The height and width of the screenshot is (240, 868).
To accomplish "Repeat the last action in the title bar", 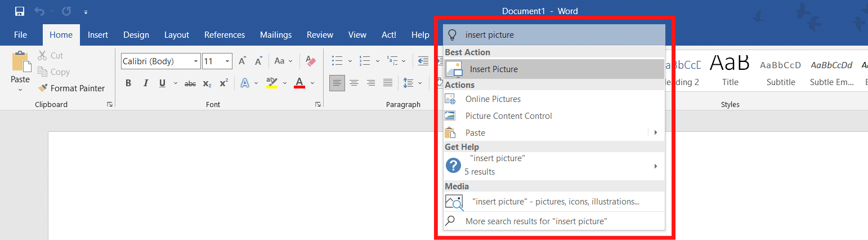I will coord(66,11).
